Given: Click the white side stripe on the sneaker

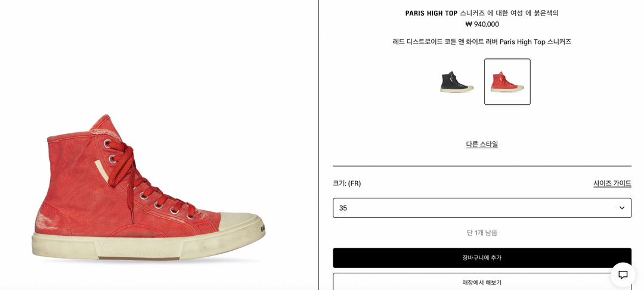Looking at the screenshot, I should tap(103, 171).
